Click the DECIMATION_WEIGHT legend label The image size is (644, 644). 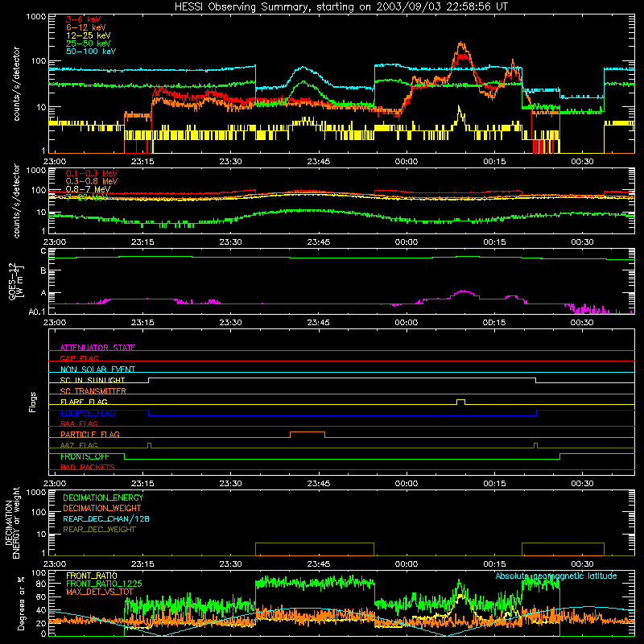tap(102, 508)
